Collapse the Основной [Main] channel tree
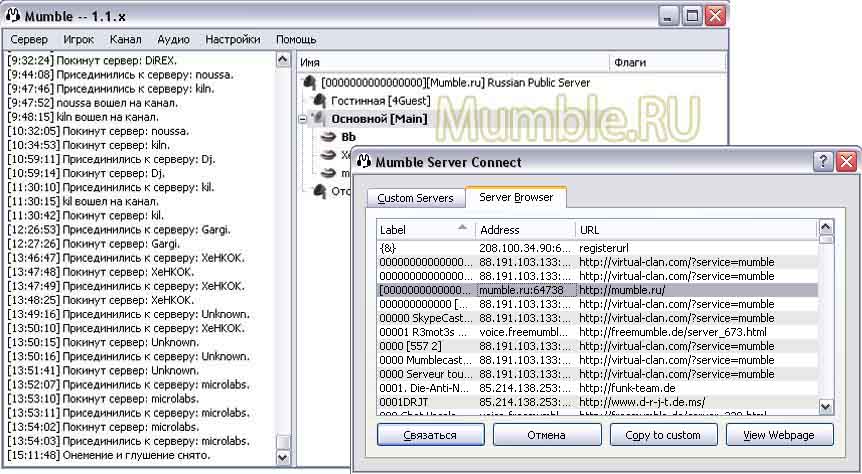 [x=304, y=119]
